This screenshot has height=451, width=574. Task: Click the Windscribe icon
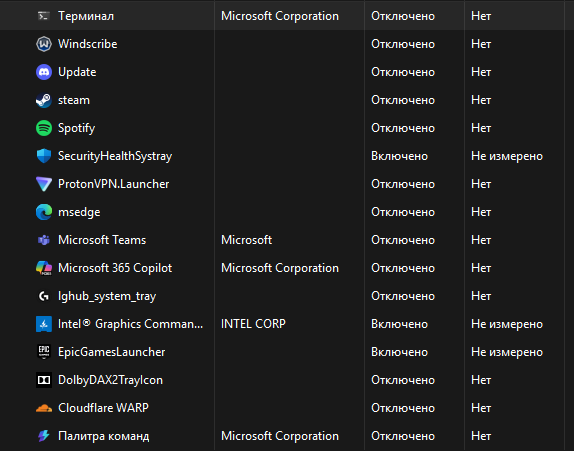click(44, 44)
